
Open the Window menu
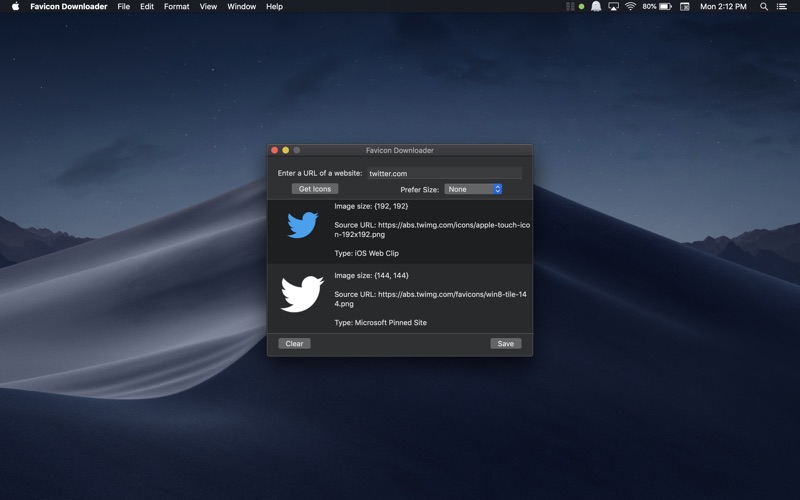(x=241, y=7)
